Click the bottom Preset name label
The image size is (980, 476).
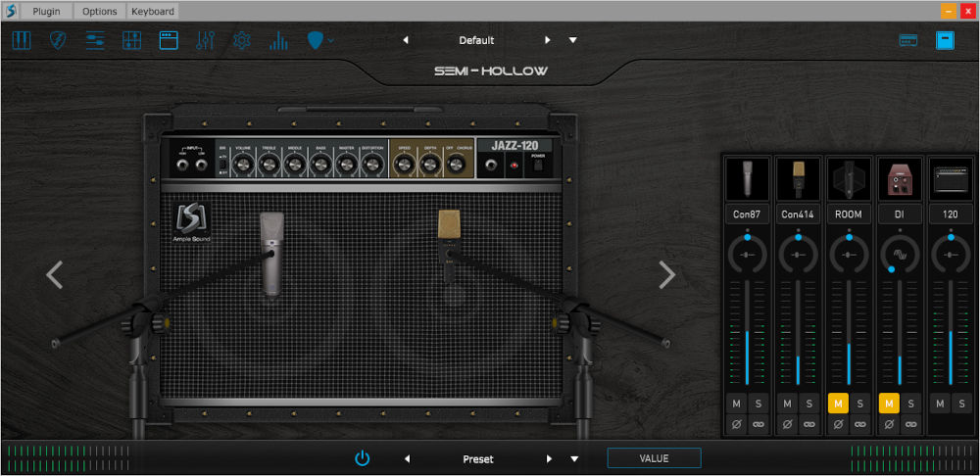coord(478,459)
